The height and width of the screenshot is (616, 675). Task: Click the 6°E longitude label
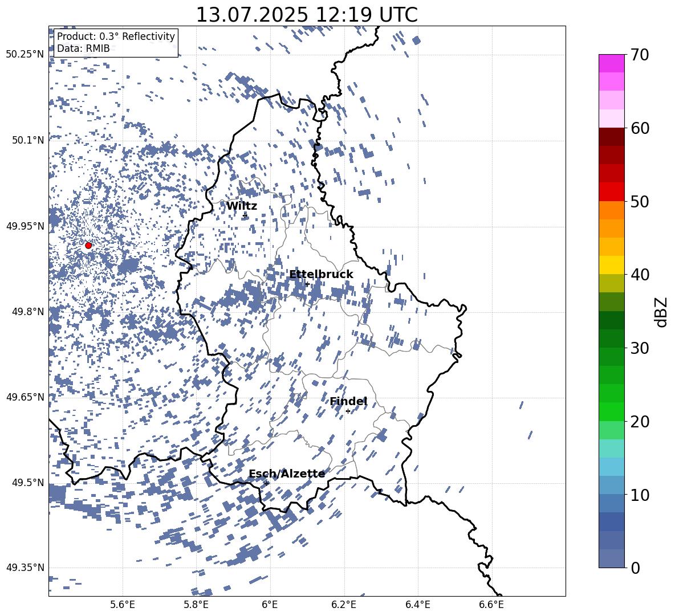[270, 605]
